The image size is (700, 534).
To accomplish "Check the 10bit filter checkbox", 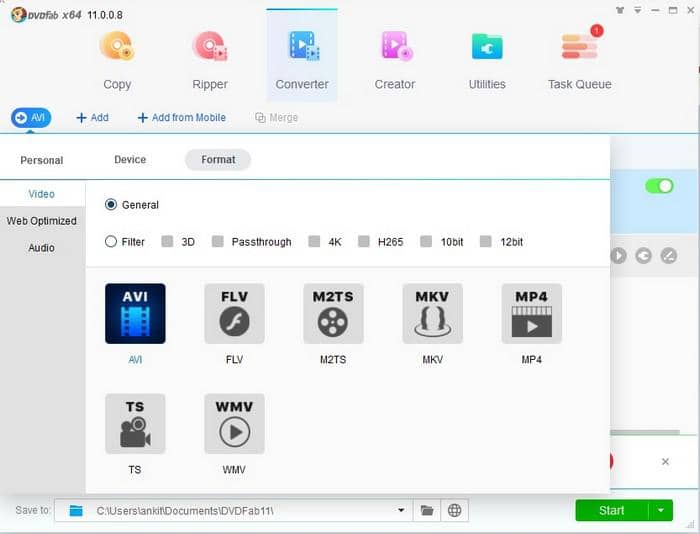I will [426, 242].
